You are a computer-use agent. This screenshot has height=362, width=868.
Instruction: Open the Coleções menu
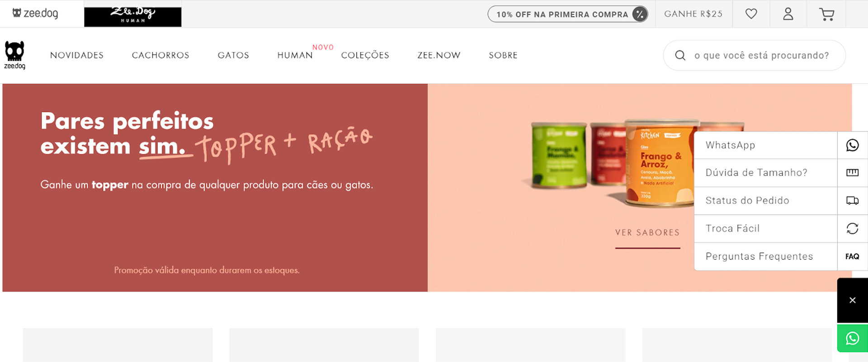(x=365, y=55)
